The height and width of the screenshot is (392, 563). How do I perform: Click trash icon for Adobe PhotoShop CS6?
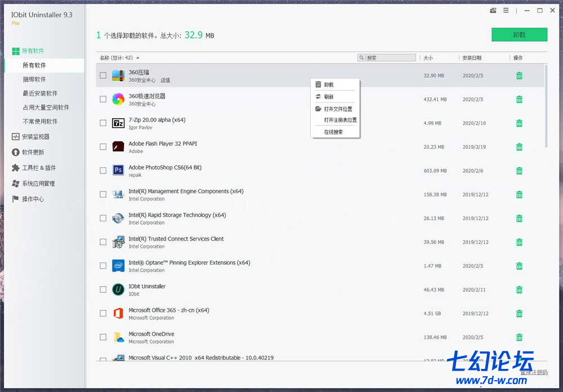tap(519, 171)
